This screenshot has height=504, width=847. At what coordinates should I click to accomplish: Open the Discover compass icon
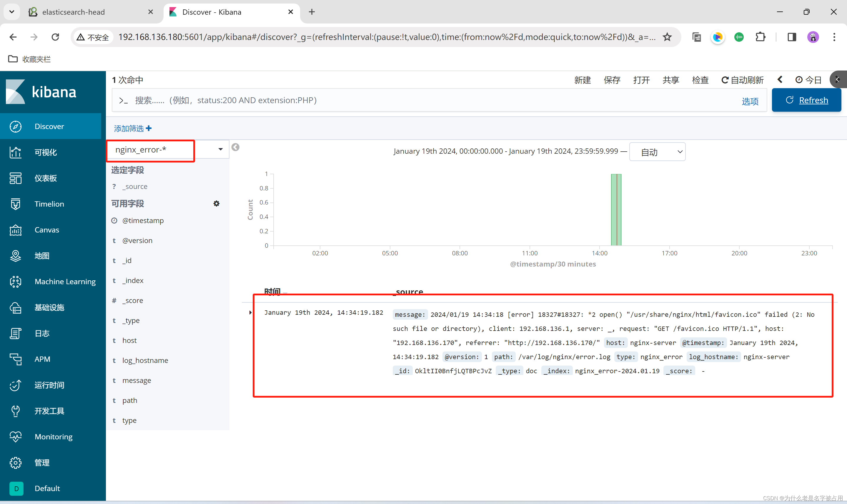pos(16,126)
